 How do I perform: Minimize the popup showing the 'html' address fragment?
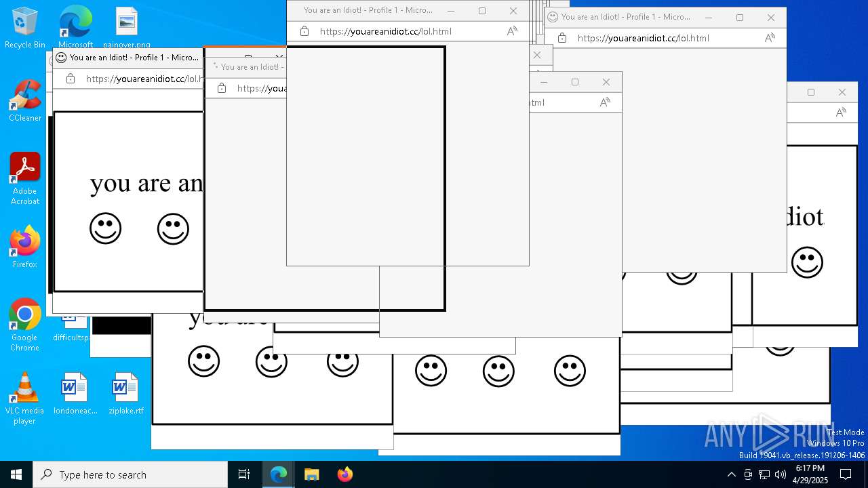(544, 82)
